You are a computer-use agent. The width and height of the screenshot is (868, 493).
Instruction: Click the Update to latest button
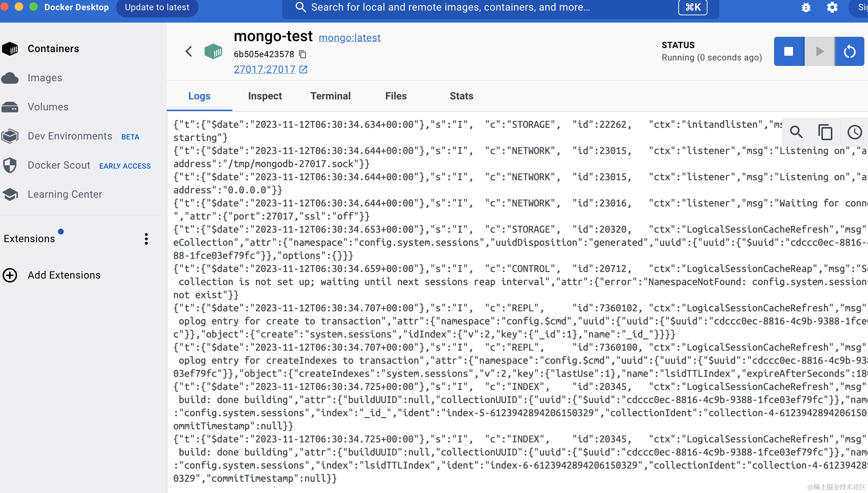[x=157, y=7]
